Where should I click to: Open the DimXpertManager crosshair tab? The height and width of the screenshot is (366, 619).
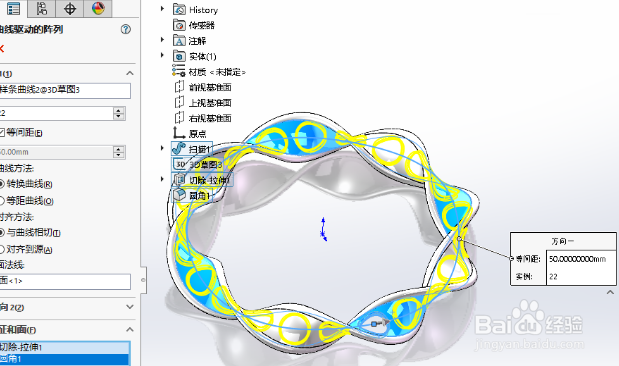click(69, 9)
